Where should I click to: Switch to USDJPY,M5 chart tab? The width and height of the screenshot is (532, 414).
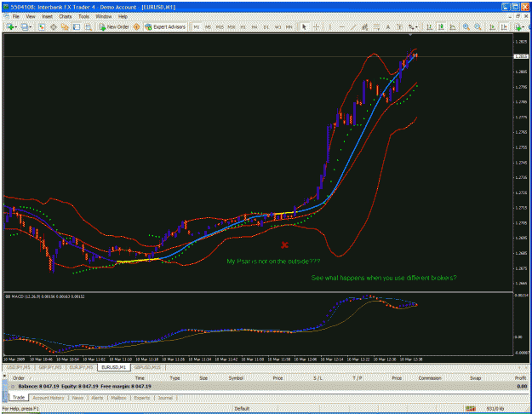tap(19, 367)
